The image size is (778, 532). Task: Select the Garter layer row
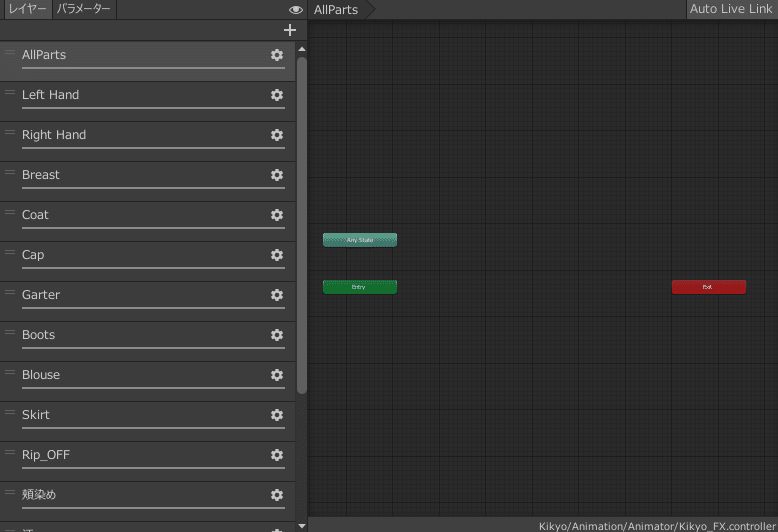[x=147, y=301]
